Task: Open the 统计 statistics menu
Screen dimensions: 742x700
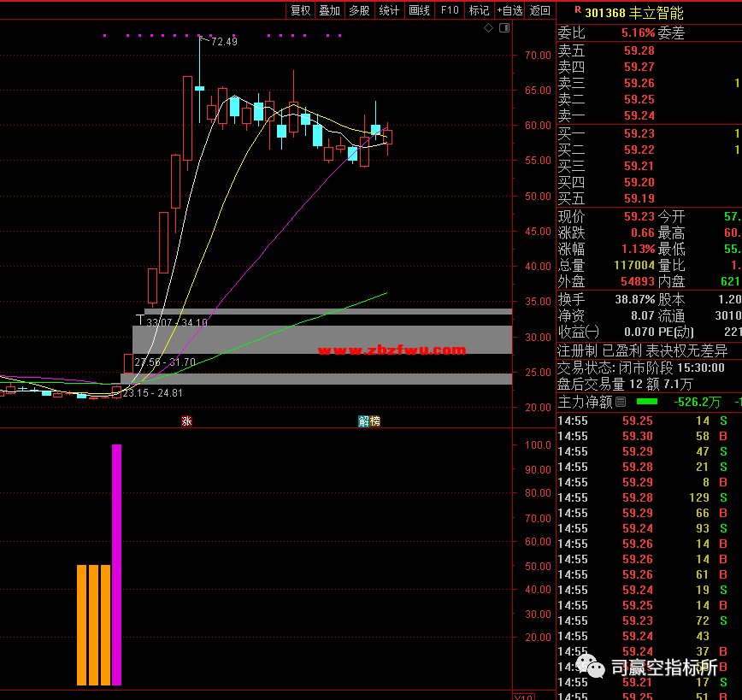Action: click(x=389, y=10)
